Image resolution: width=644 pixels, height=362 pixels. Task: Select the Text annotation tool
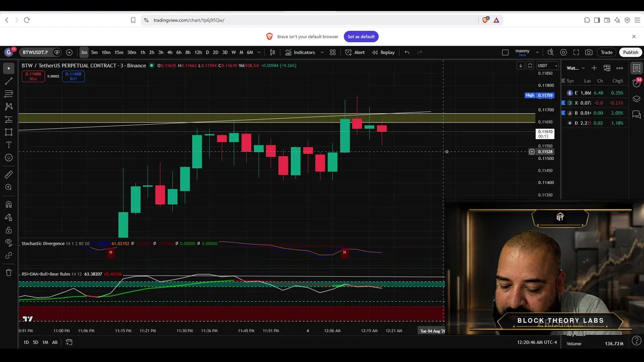pos(9,145)
